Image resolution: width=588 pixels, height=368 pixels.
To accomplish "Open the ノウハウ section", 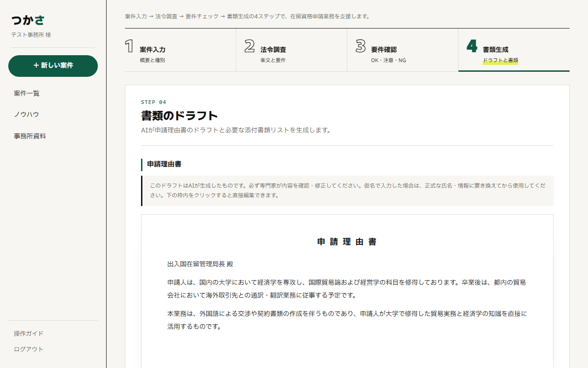I will [x=26, y=115].
